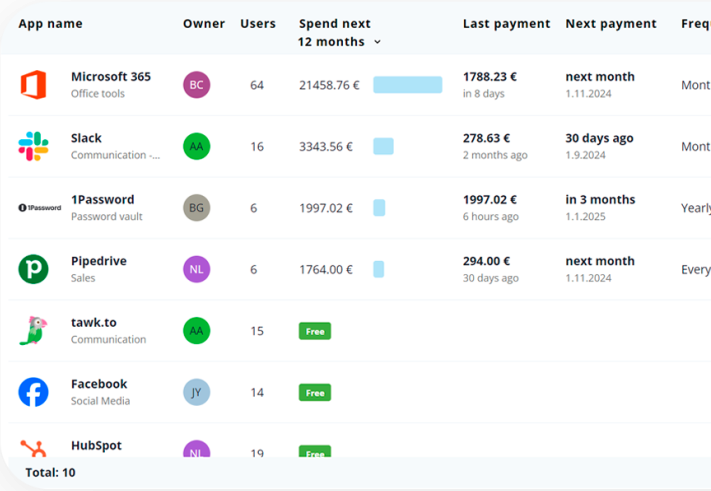Sort by Spend next 12 months header
711x491 pixels.
click(334, 33)
